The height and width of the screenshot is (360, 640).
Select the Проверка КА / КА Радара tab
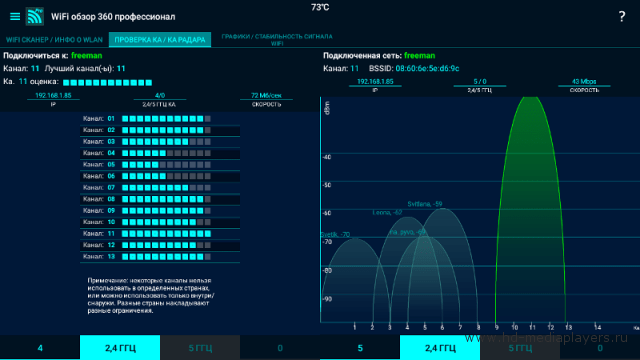(160, 40)
